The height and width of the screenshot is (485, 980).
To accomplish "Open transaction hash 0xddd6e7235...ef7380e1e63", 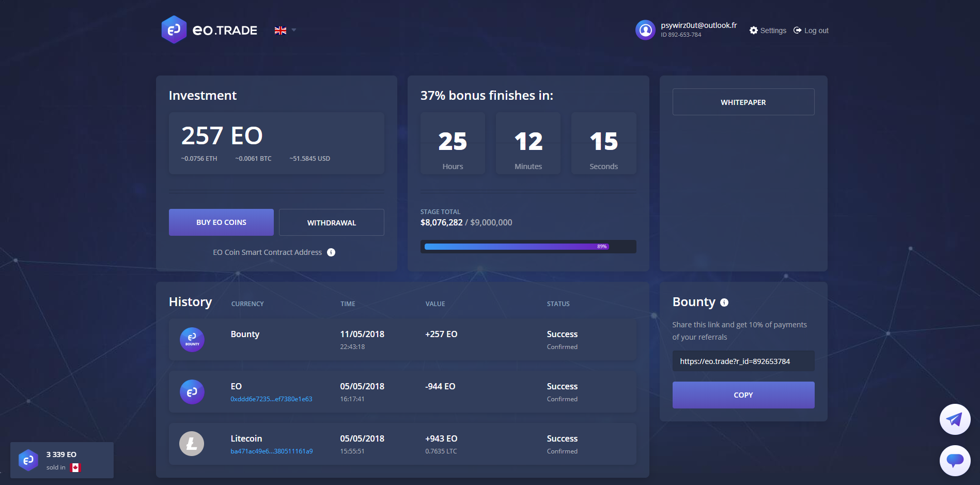I will click(271, 399).
